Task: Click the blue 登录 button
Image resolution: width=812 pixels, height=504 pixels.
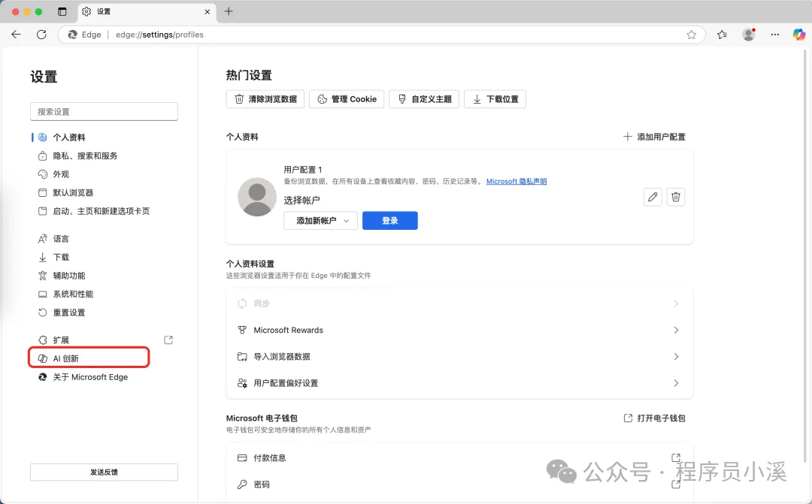Action: click(x=390, y=220)
